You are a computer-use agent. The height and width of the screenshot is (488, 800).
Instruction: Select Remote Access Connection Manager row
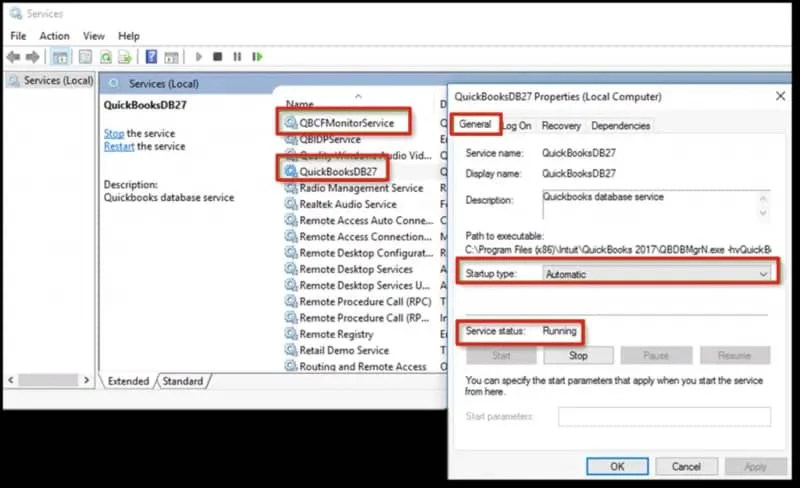[365, 237]
